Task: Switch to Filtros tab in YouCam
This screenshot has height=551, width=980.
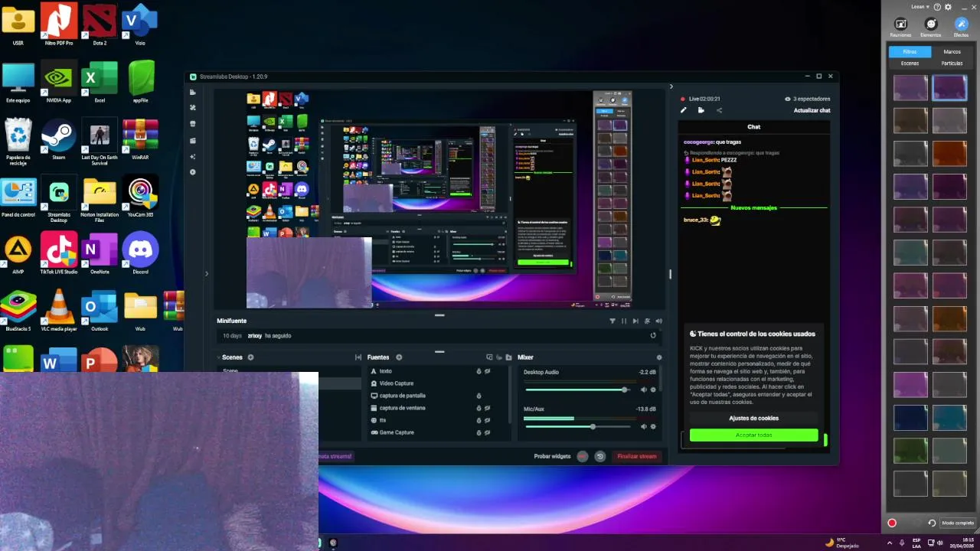Action: 910,52
